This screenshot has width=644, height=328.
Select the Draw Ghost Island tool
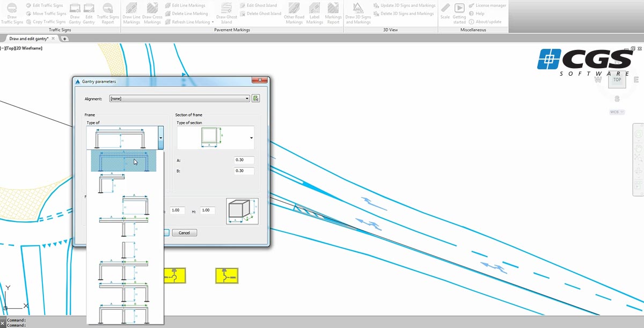[226, 13]
